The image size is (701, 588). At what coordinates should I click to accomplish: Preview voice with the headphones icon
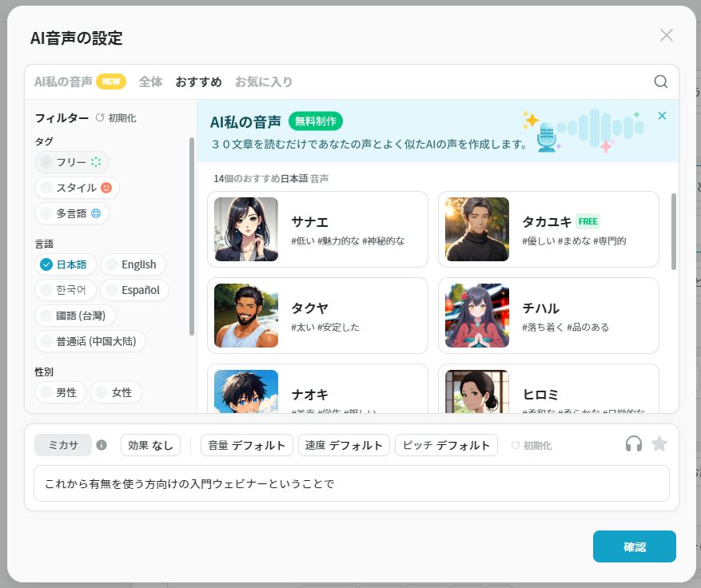pos(634,444)
